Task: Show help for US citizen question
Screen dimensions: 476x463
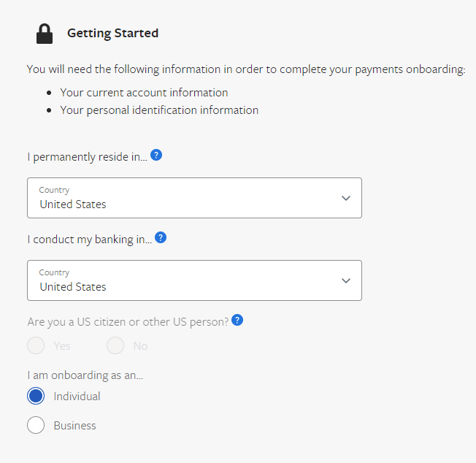Action: (237, 320)
